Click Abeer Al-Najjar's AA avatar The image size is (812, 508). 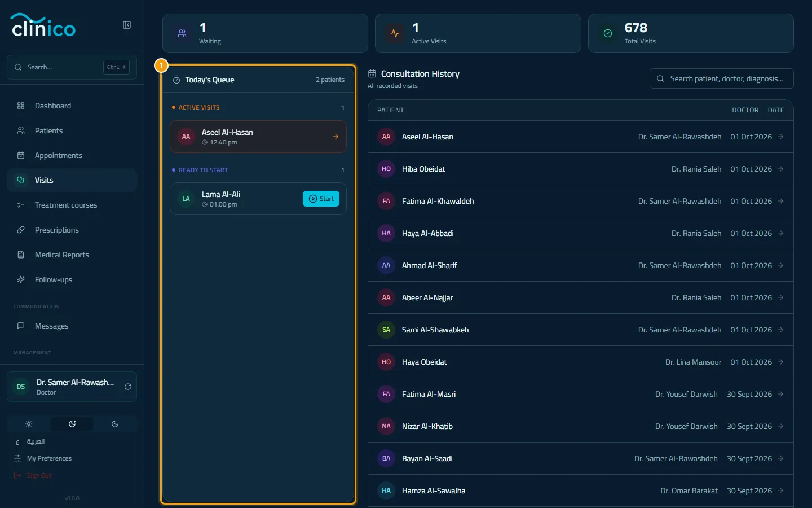tap(386, 297)
